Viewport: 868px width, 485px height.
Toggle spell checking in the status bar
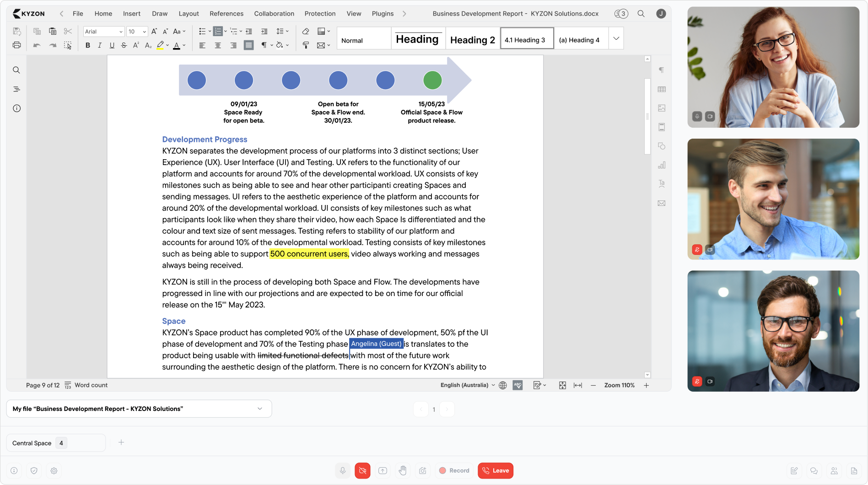(518, 385)
